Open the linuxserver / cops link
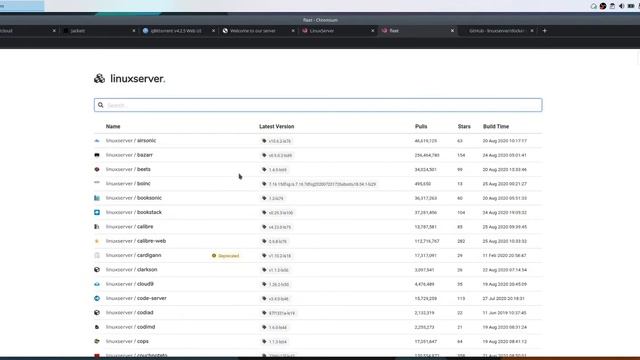The height and width of the screenshot is (360, 640). [127, 341]
